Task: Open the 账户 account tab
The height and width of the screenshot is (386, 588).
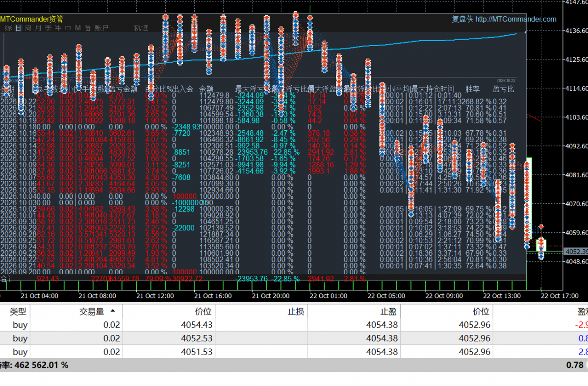Action: click(101, 28)
